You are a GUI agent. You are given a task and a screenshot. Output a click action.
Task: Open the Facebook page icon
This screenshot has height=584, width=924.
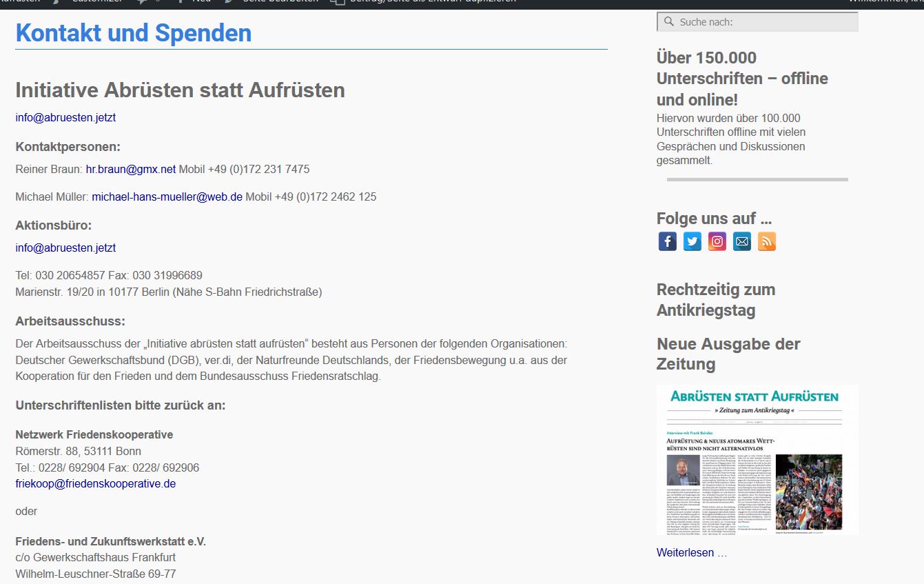point(667,241)
